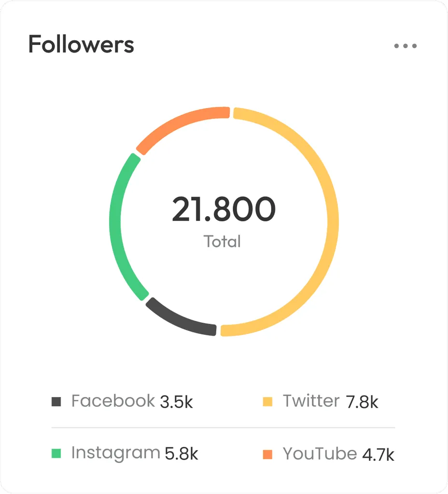The height and width of the screenshot is (494, 448).
Task: Click the Facebook 3.5k follower count
Action: point(176,402)
